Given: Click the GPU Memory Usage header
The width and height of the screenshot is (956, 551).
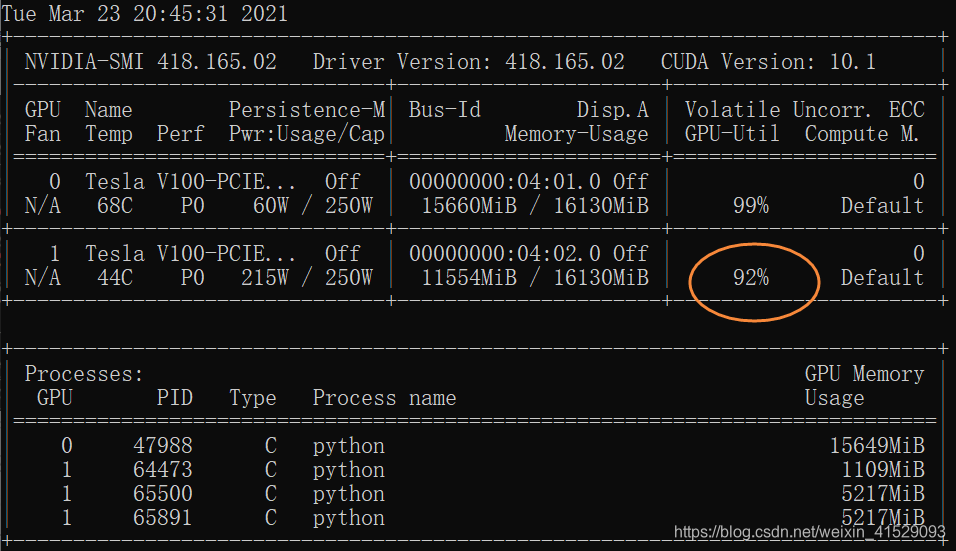Looking at the screenshot, I should (865, 386).
